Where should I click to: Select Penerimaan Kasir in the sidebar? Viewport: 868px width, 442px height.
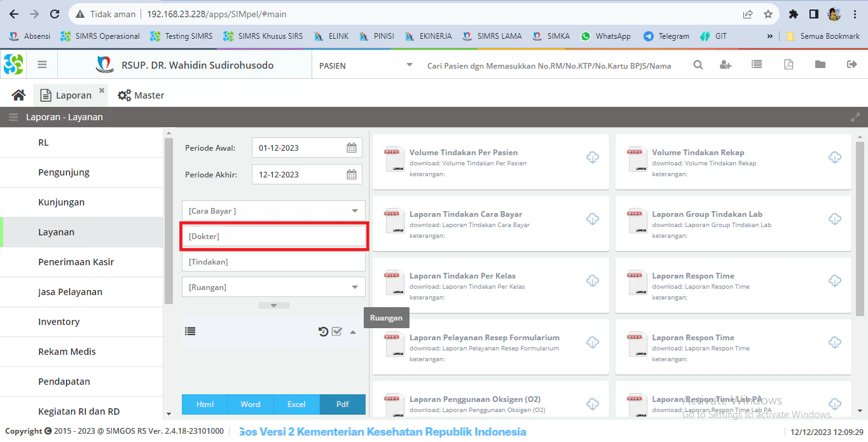point(81,262)
